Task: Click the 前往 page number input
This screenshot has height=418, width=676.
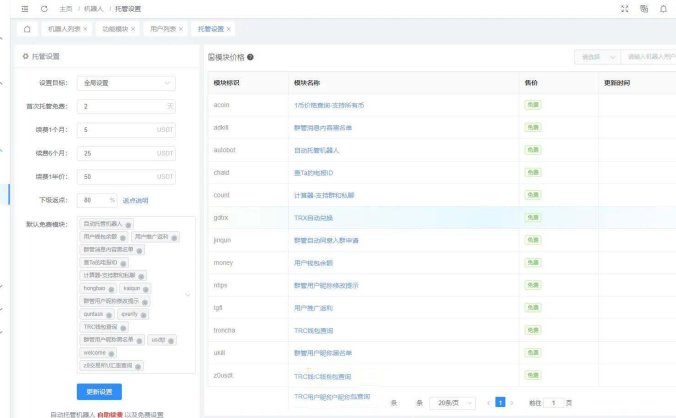Action: 554,403
